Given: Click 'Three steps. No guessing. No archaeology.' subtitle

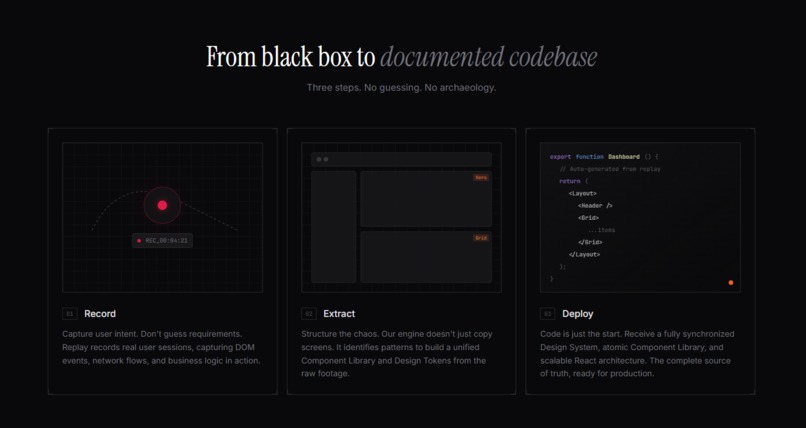Looking at the screenshot, I should pos(401,87).
